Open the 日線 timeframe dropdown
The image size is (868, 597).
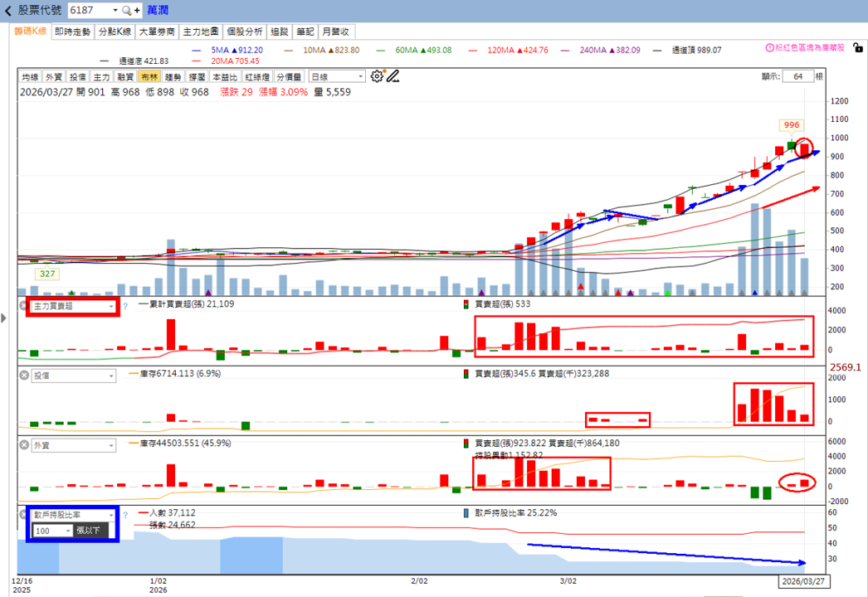[337, 77]
